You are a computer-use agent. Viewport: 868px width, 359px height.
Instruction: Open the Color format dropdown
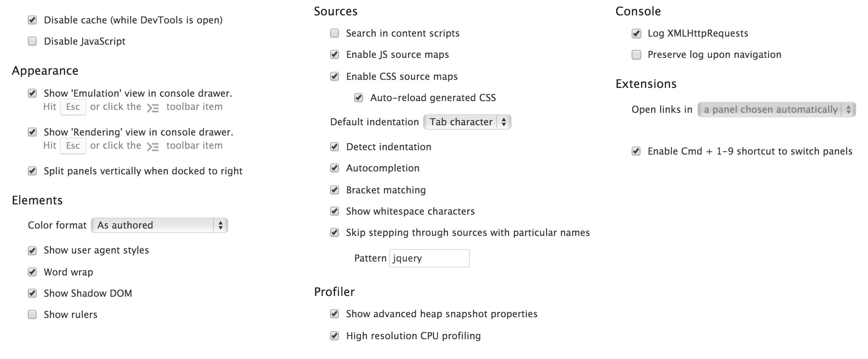point(160,225)
